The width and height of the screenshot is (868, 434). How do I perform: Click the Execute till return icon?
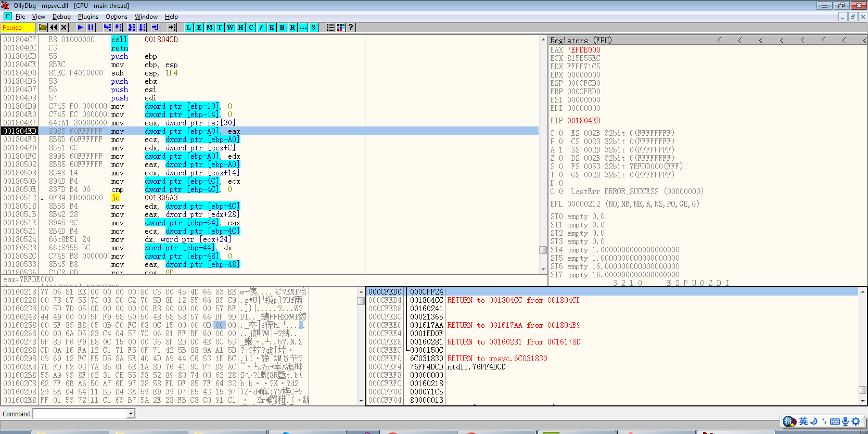coord(155,28)
